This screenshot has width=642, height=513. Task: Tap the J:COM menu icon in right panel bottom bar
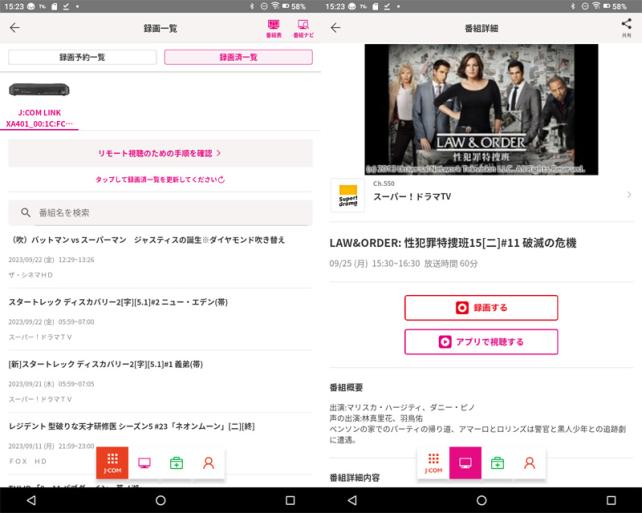tap(433, 463)
